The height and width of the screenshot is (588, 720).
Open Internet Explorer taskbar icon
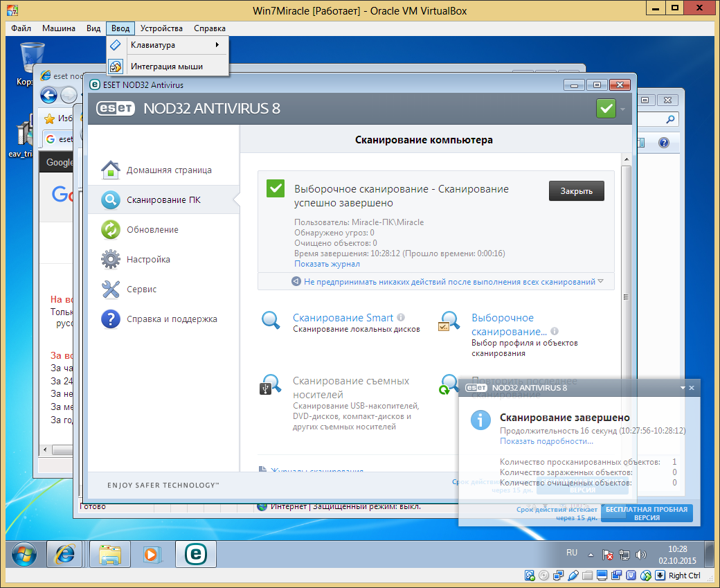click(64, 554)
